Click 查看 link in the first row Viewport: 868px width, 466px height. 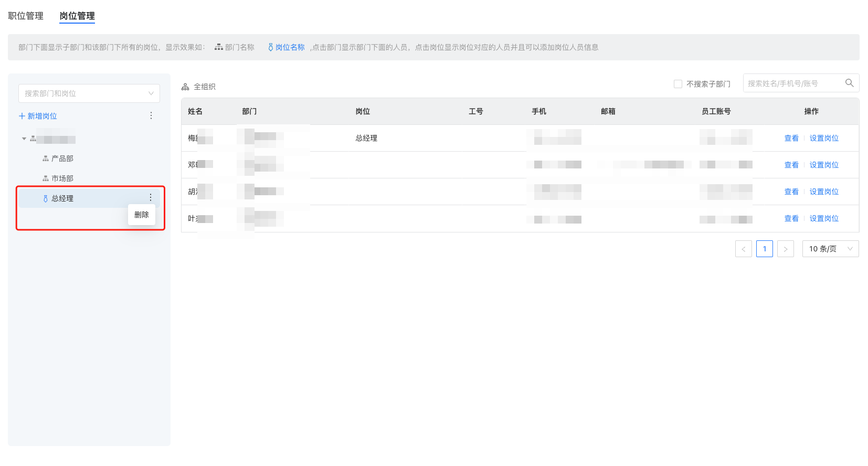791,138
